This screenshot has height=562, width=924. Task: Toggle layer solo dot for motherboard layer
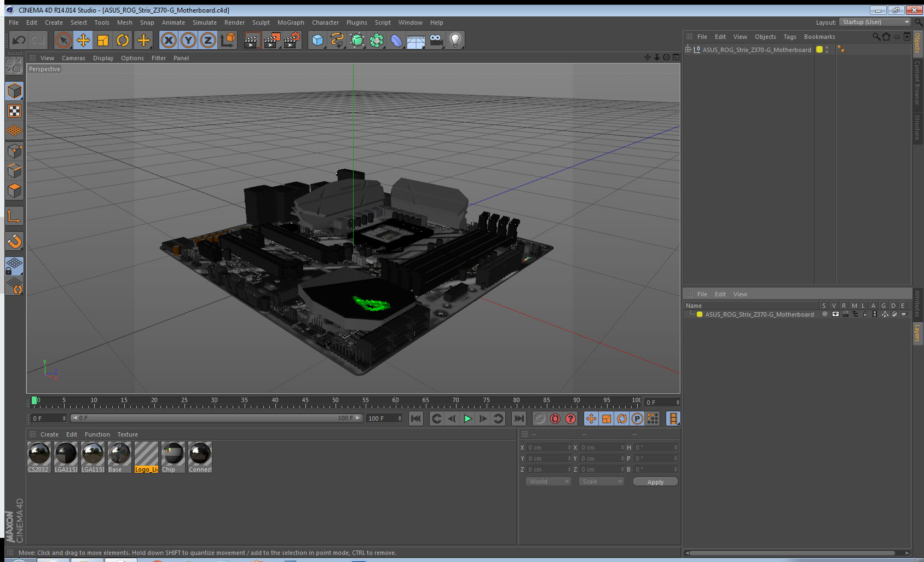(824, 314)
